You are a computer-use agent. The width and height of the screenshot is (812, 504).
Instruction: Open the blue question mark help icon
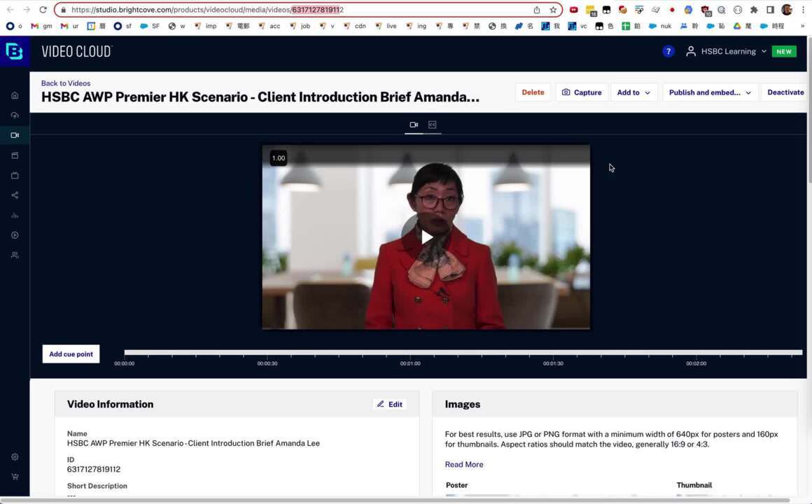pos(668,51)
